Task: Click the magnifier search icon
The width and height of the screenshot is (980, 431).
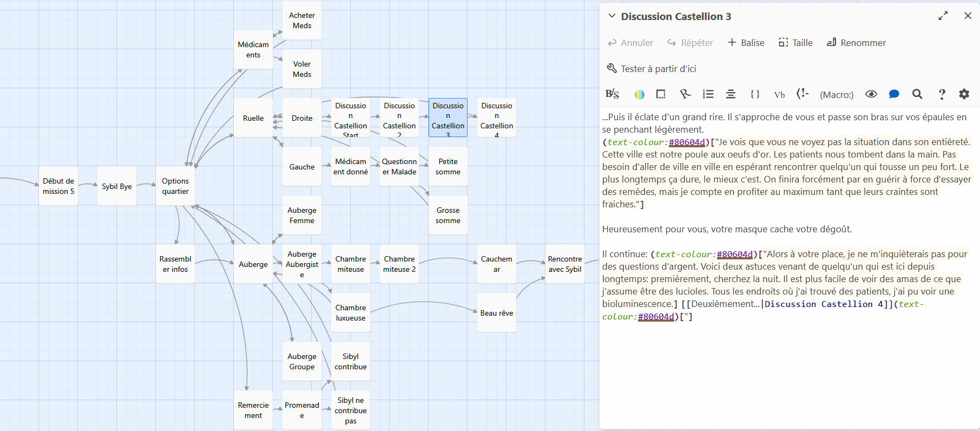Action: 917,94
